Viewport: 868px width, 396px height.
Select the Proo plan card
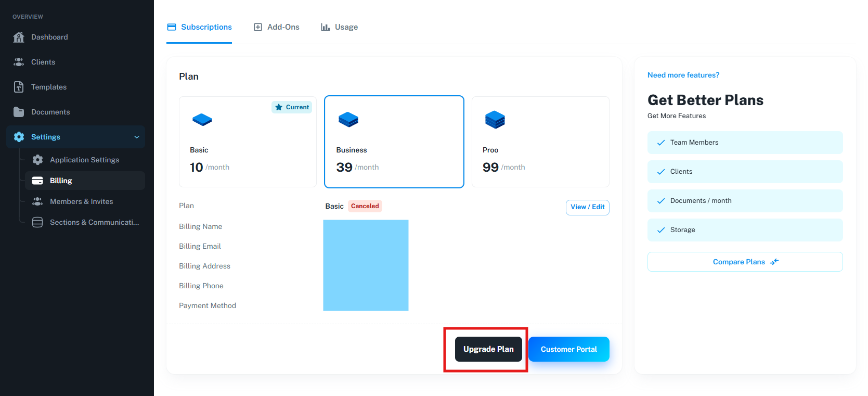[x=540, y=142]
